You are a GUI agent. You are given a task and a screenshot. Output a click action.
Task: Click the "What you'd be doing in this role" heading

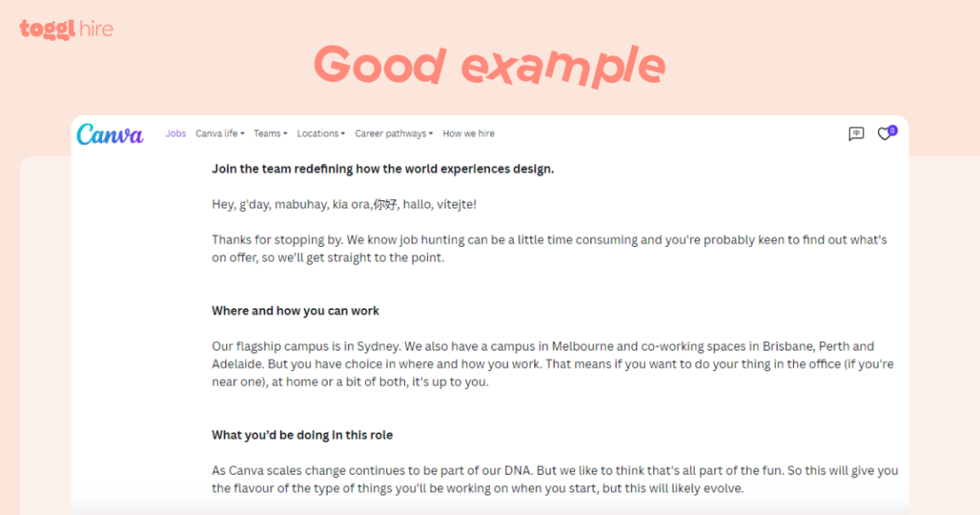[x=302, y=435]
